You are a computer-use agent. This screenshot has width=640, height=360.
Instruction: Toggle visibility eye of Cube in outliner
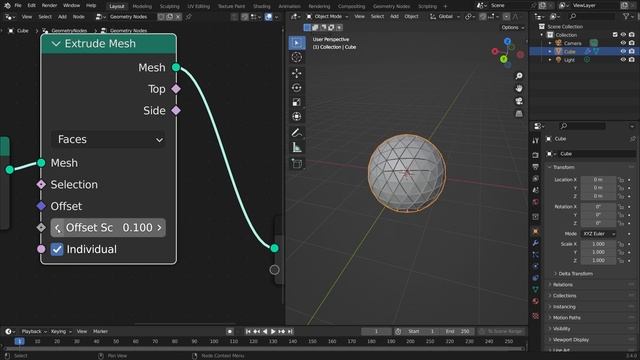click(623, 51)
